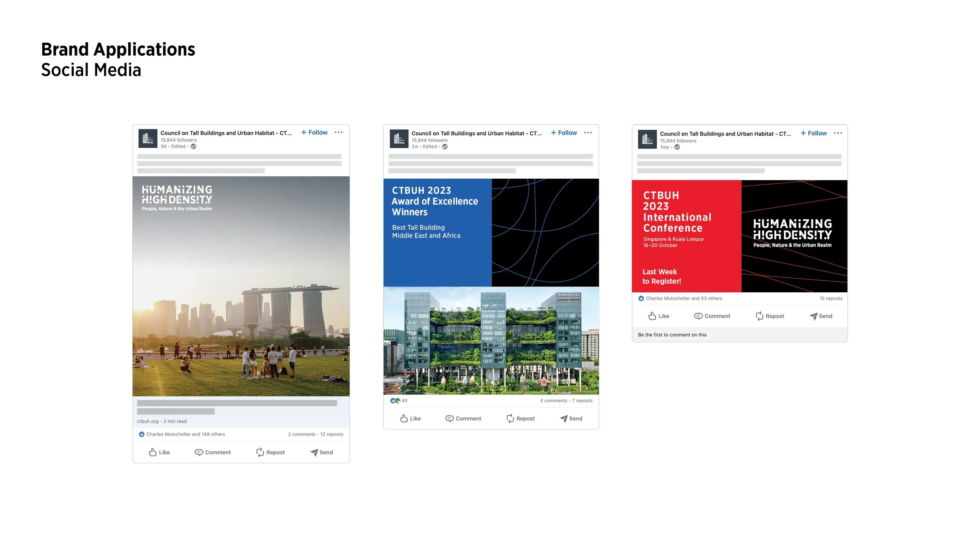The image size is (980, 551).
Task: Open 15 reposts on conference post
Action: pyautogui.click(x=831, y=299)
